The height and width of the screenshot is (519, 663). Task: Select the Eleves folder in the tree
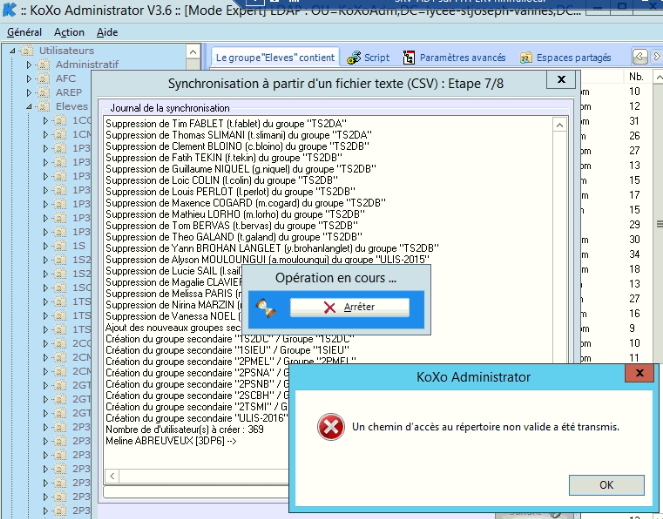point(72,106)
